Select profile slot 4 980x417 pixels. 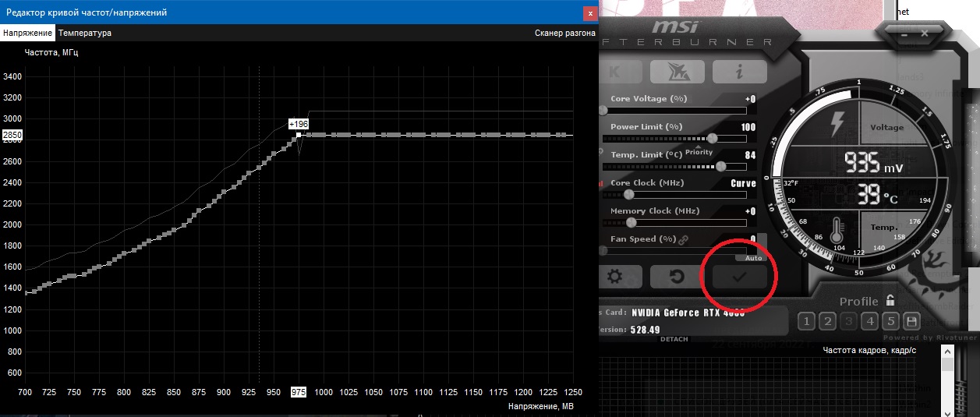click(x=870, y=321)
